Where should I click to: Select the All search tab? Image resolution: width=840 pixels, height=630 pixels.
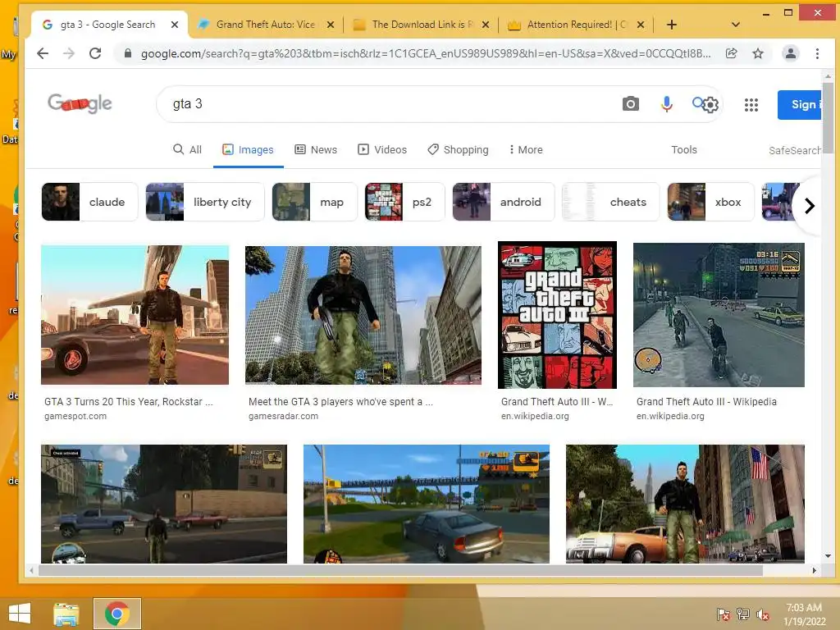[188, 149]
